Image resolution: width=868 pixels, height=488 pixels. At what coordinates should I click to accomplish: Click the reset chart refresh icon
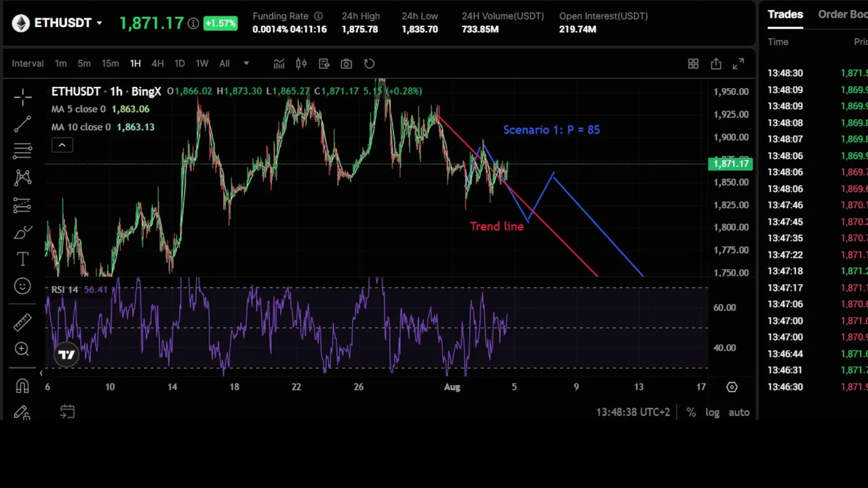pos(369,64)
